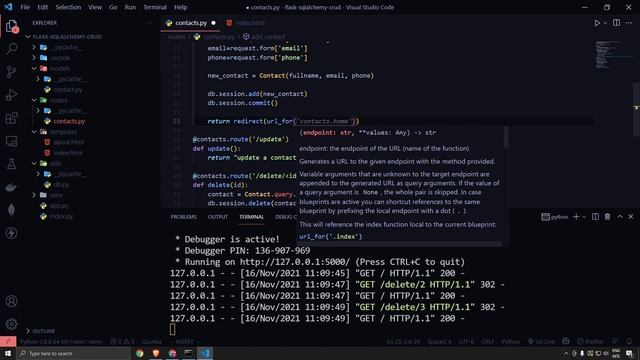Open Remote Explorer in activity bar
640x360 pixels.
click(11, 141)
